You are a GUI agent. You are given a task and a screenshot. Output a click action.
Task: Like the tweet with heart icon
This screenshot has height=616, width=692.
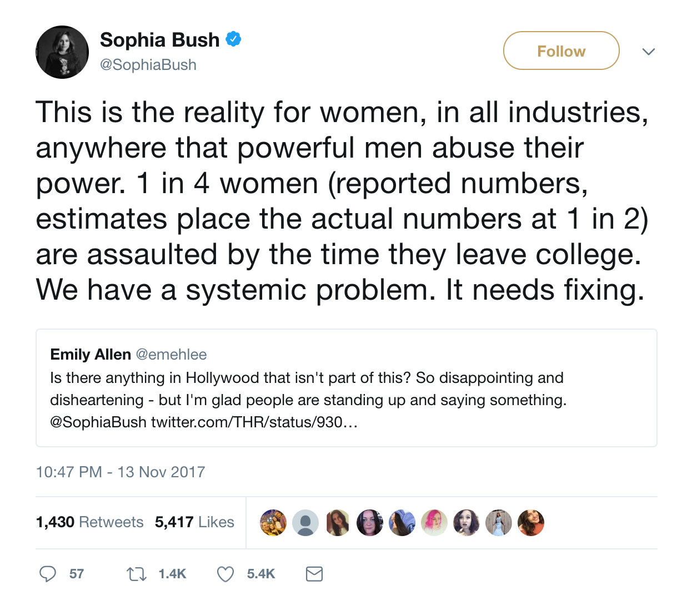225,573
